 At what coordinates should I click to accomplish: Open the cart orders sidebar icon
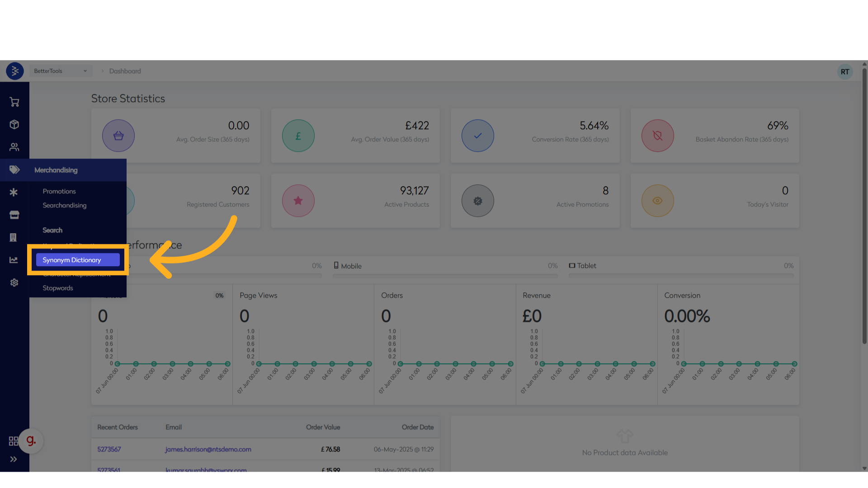(14, 102)
